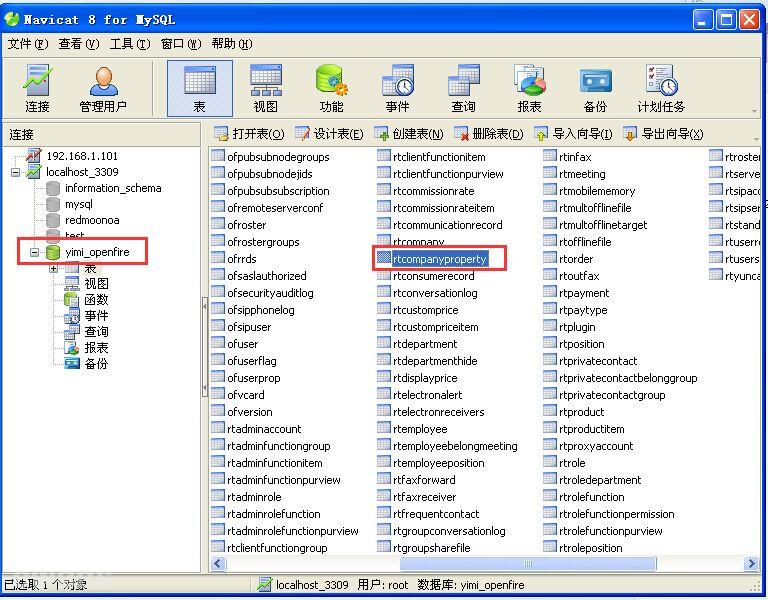The image size is (768, 600).
Task: Open the 窗口(W) menu
Action: (x=181, y=44)
